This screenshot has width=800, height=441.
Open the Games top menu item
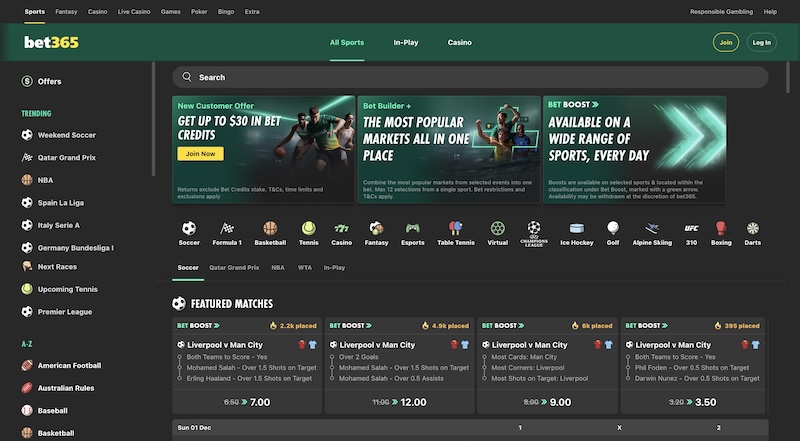170,11
